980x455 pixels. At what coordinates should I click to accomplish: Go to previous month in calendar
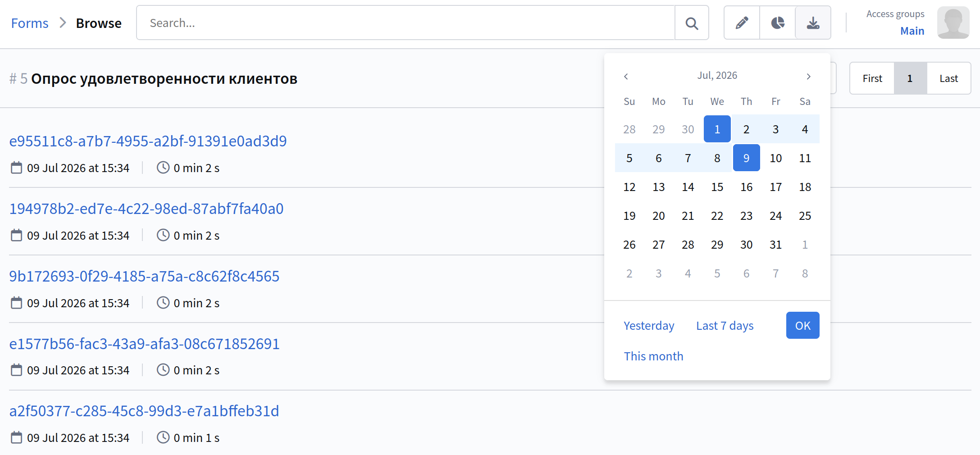[x=626, y=76]
